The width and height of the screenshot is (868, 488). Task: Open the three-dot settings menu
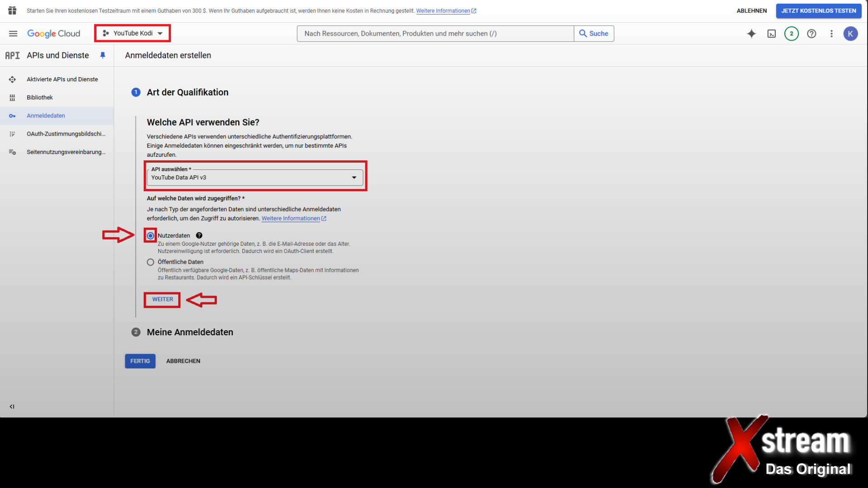(x=831, y=33)
